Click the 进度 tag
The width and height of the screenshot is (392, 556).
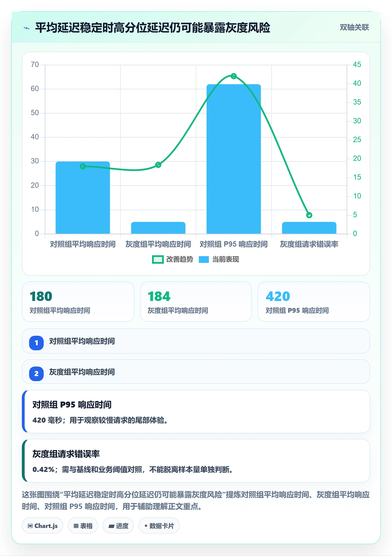tap(118, 526)
